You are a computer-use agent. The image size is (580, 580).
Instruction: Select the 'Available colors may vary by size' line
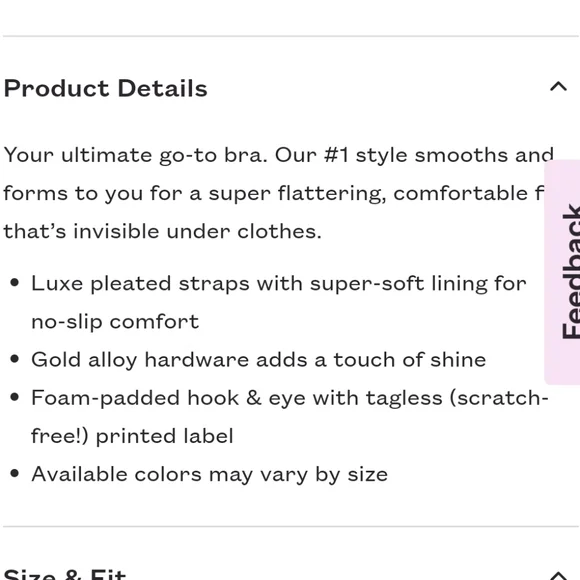coord(209,475)
